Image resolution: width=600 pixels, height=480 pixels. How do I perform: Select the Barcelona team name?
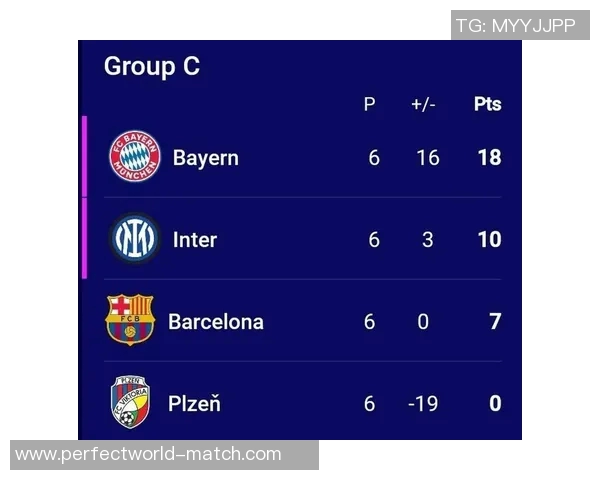click(x=216, y=322)
